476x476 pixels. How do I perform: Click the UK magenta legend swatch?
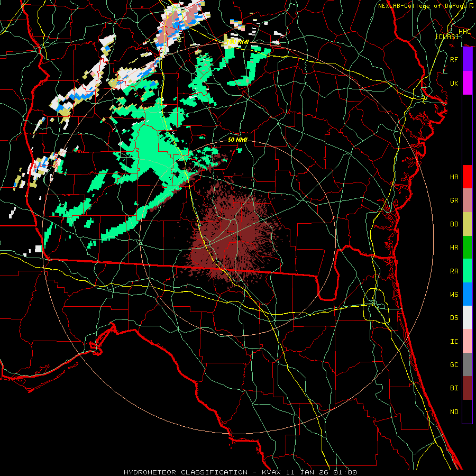pos(467,83)
